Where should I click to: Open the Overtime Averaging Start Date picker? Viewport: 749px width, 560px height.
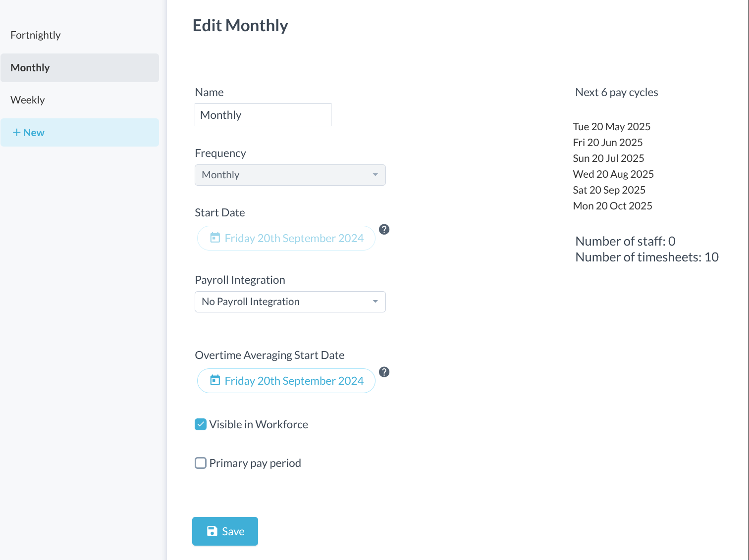pyautogui.click(x=294, y=381)
